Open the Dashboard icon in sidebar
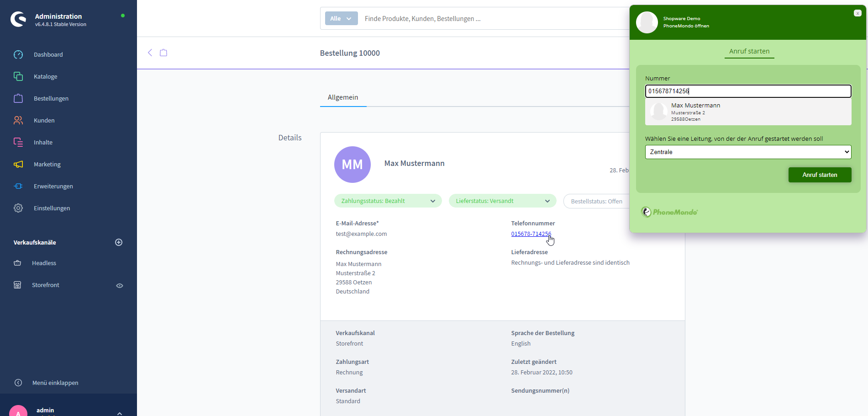Viewport: 868px width, 416px height. tap(18, 55)
